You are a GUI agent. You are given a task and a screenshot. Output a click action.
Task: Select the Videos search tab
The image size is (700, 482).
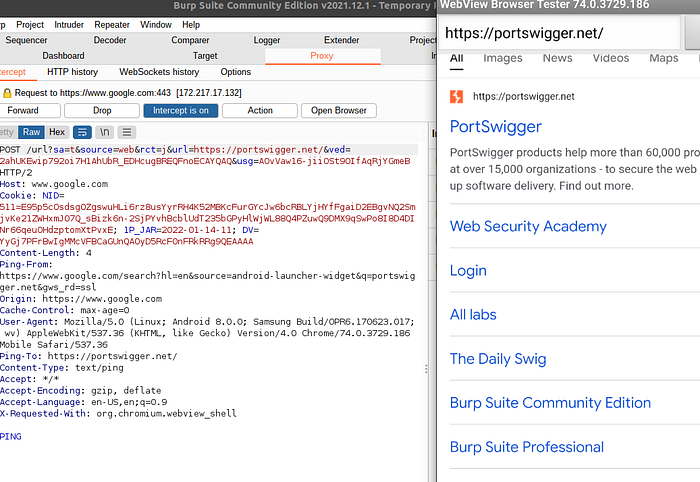point(611,58)
